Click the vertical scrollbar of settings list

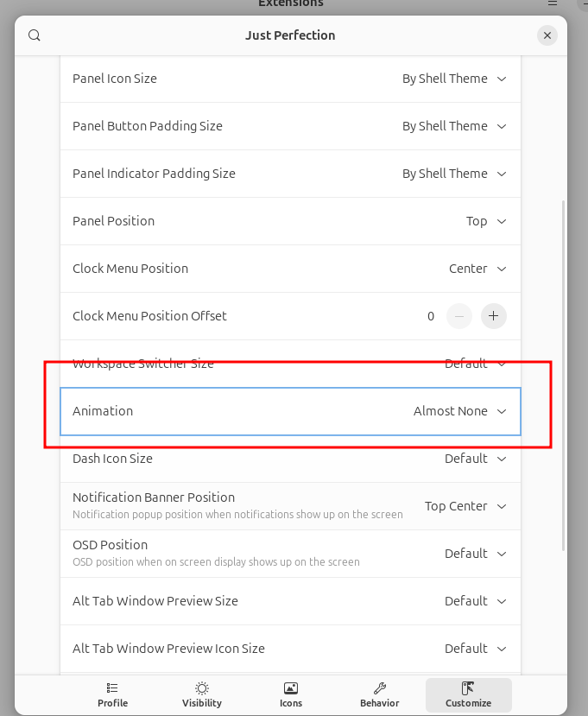pos(563,375)
